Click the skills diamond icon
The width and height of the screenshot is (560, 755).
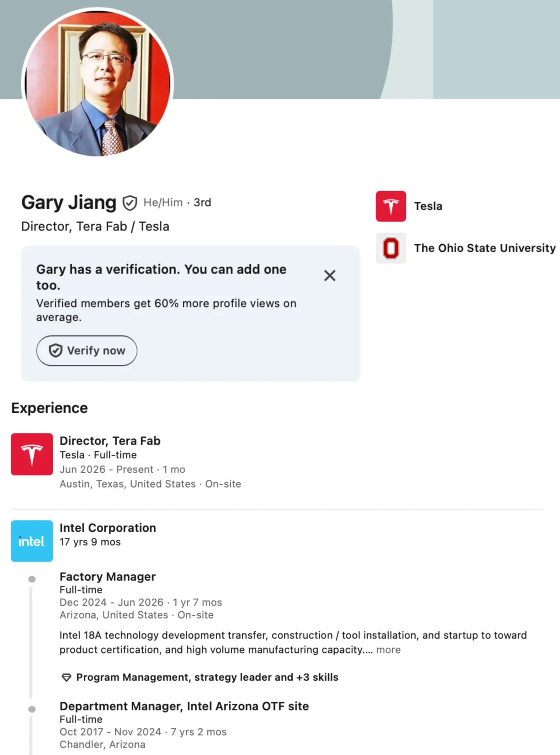(x=66, y=678)
